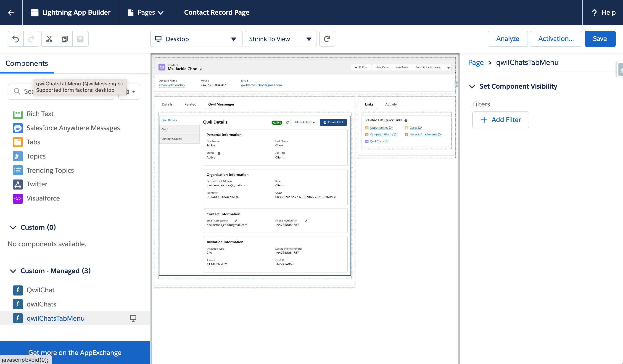Click the Cut scissors icon
This screenshot has height=364, width=623.
[x=49, y=39]
